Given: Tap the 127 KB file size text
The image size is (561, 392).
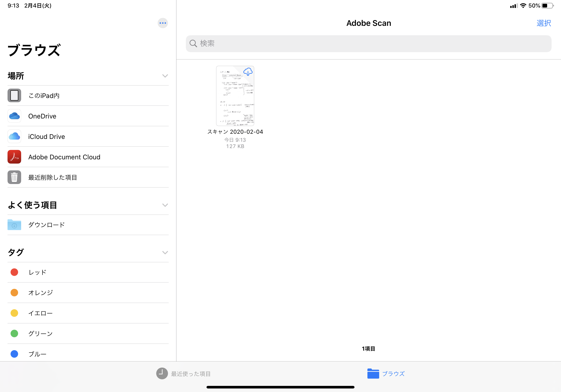Looking at the screenshot, I should (x=235, y=146).
